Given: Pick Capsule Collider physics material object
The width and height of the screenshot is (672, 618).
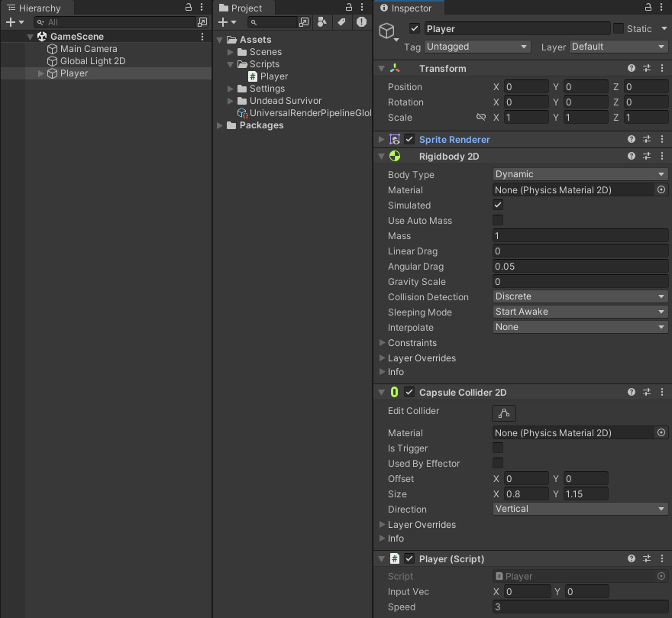Looking at the screenshot, I should pos(661,432).
